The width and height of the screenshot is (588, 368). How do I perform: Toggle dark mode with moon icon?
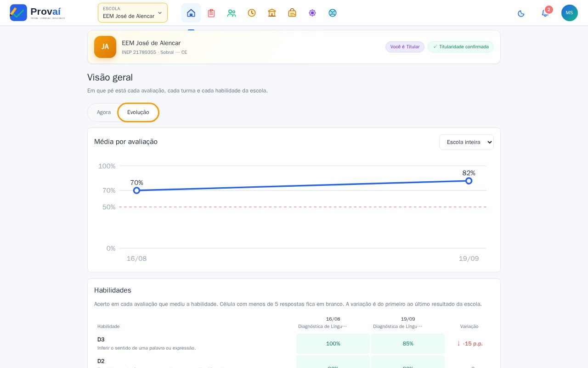pyautogui.click(x=521, y=13)
